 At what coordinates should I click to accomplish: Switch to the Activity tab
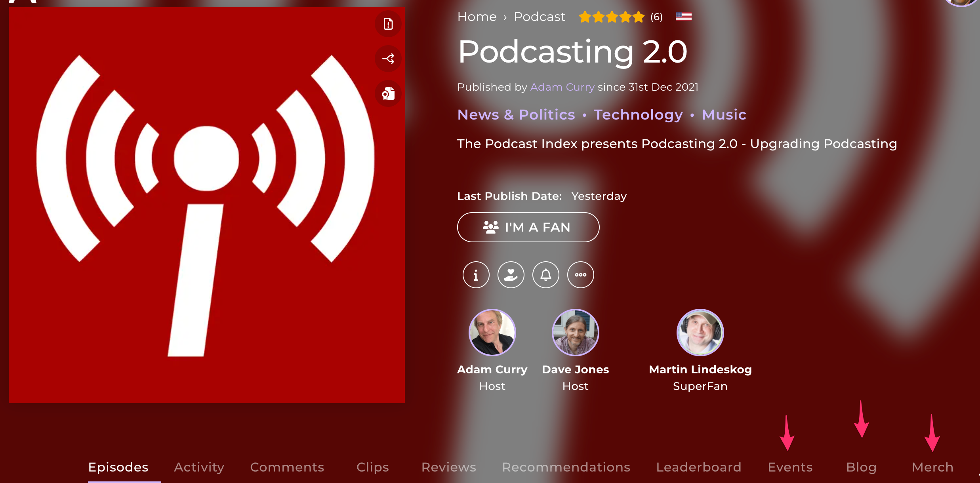tap(199, 467)
